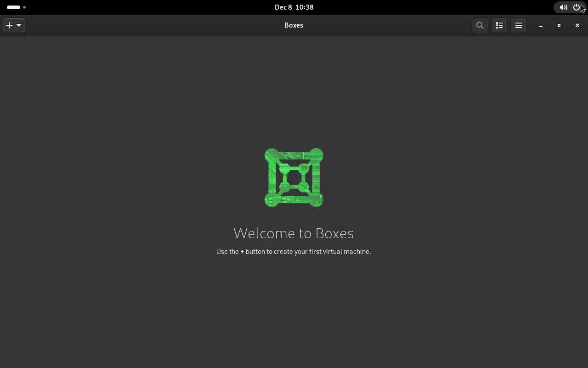
Task: Open the hamburger main menu
Action: coord(519,25)
